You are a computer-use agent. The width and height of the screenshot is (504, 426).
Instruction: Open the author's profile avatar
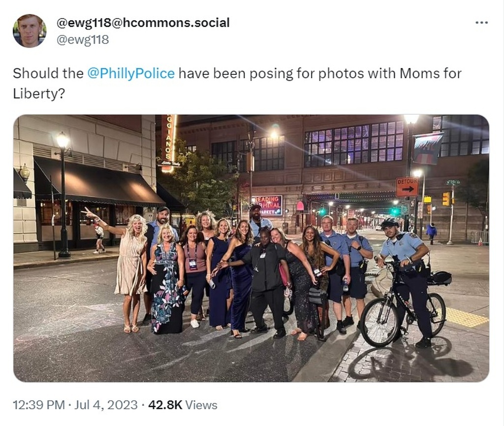pos(30,31)
